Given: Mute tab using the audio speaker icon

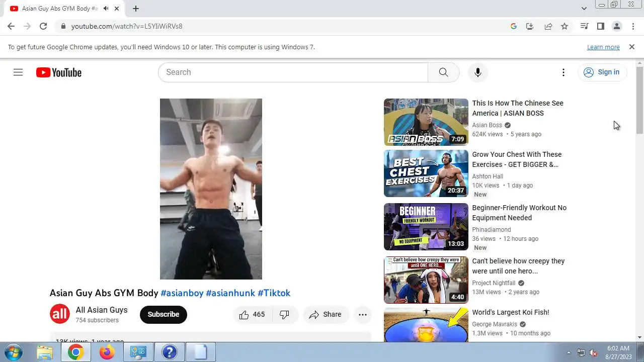Looking at the screenshot, I should [106, 9].
